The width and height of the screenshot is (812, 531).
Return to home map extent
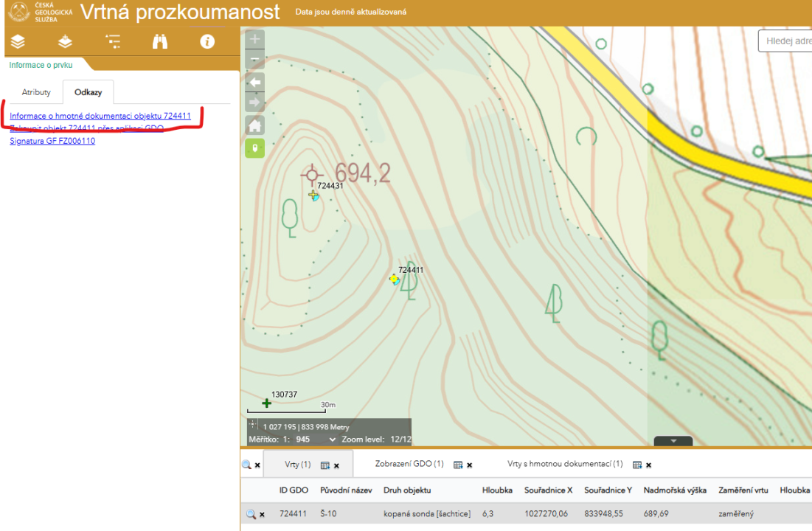click(x=254, y=125)
